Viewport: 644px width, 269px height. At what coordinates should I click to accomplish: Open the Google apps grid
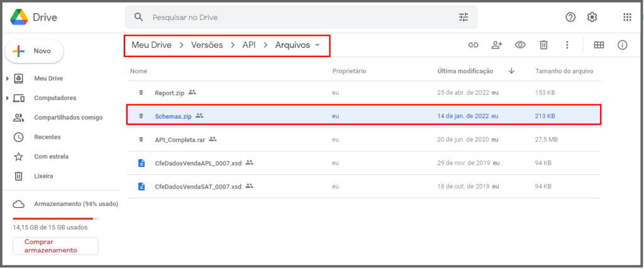click(627, 17)
